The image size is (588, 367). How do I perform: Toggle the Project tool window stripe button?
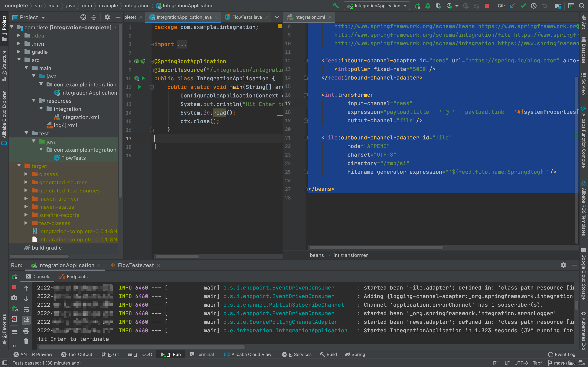pos(4,28)
